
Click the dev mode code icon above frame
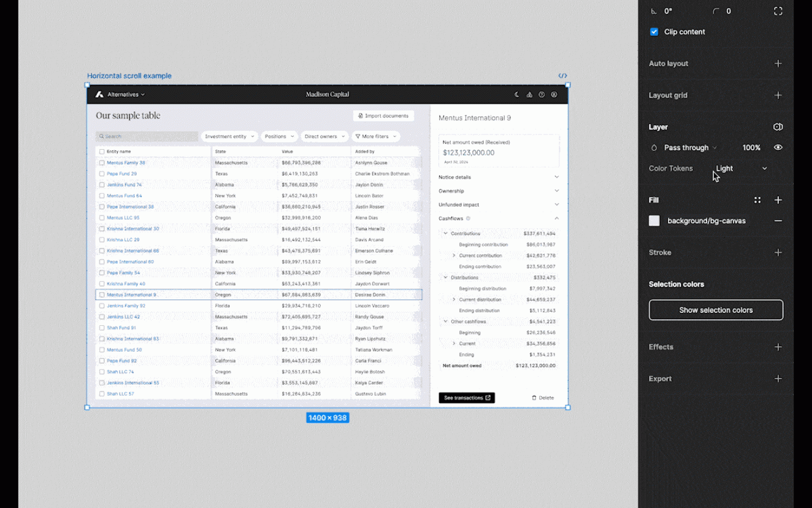562,76
